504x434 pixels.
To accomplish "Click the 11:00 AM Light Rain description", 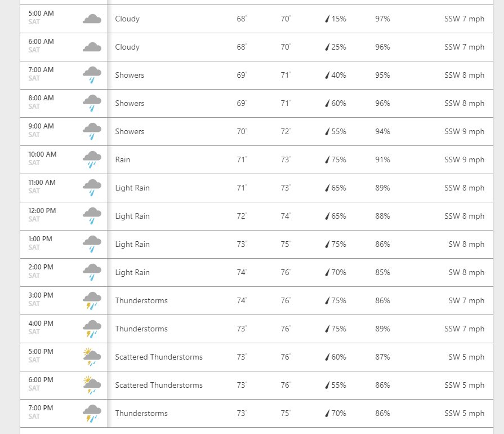I will tap(132, 188).
